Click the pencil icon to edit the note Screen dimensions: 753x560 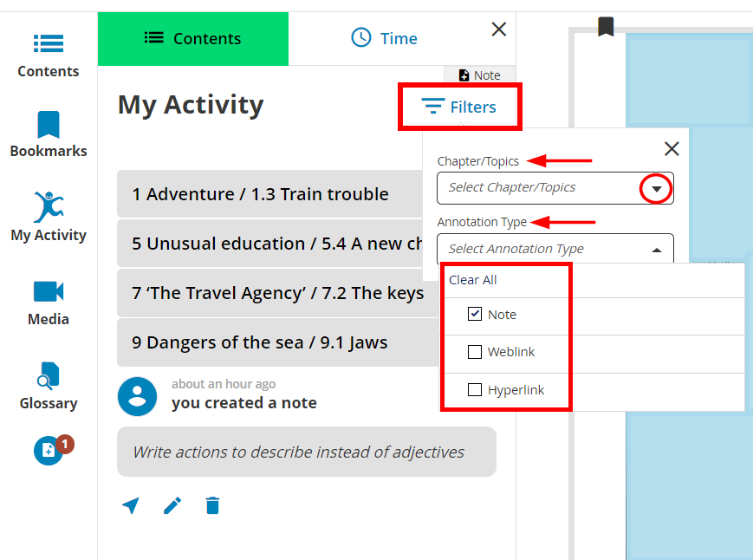coord(172,505)
